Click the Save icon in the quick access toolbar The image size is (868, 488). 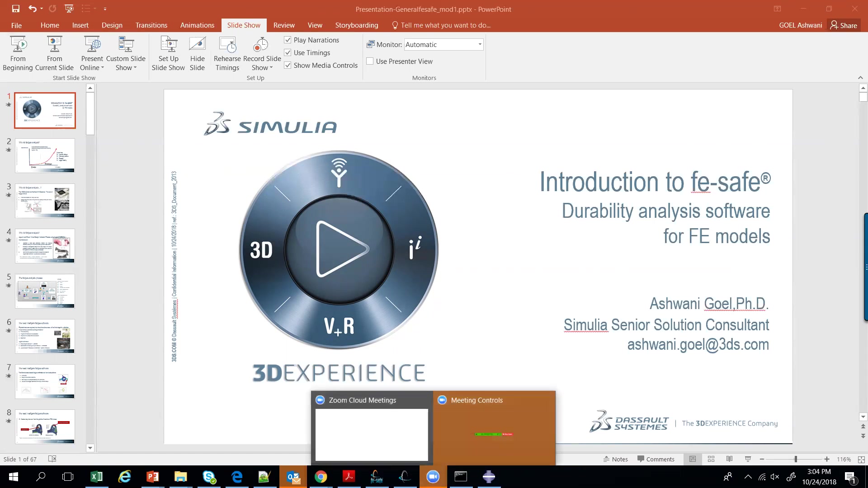coord(16,9)
